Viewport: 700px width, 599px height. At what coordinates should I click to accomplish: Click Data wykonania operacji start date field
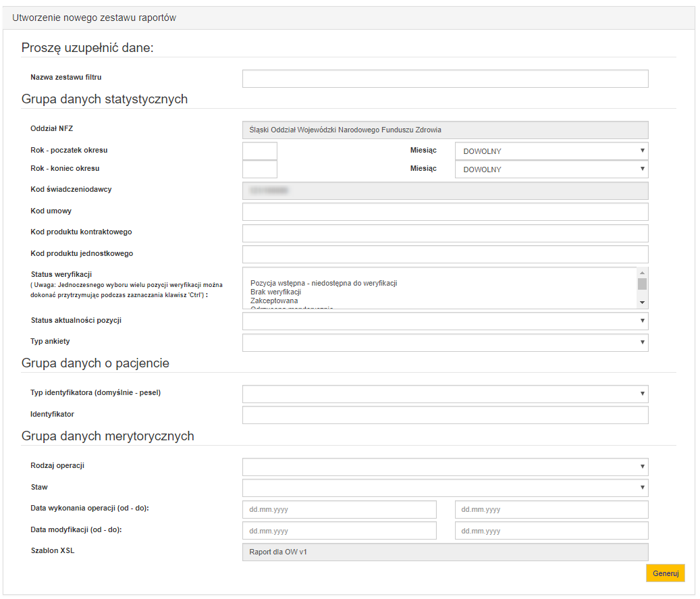point(339,510)
